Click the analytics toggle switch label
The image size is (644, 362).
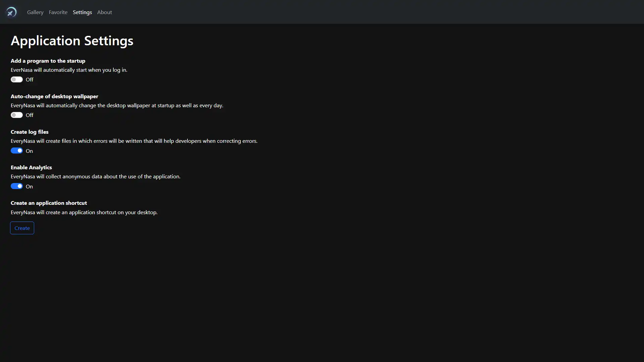point(29,186)
